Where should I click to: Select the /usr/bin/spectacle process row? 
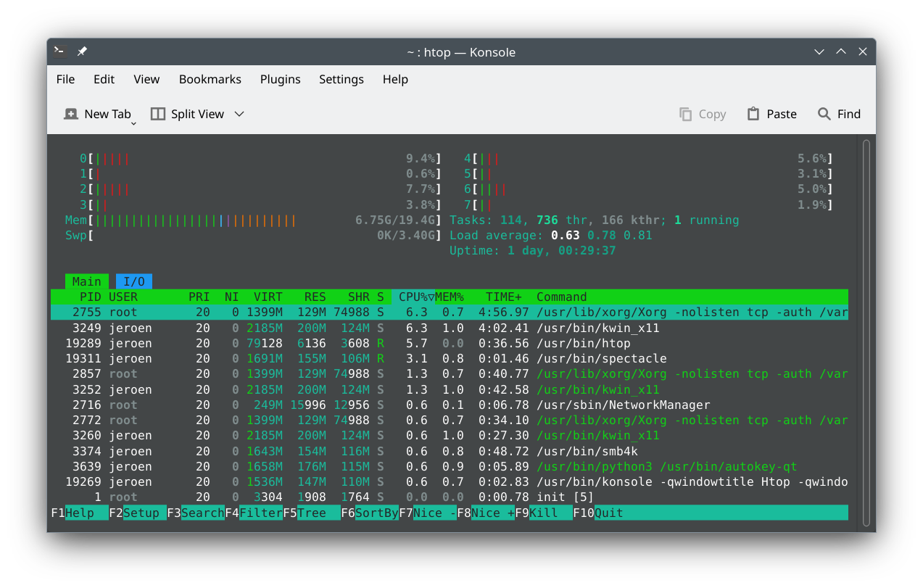pos(450,358)
